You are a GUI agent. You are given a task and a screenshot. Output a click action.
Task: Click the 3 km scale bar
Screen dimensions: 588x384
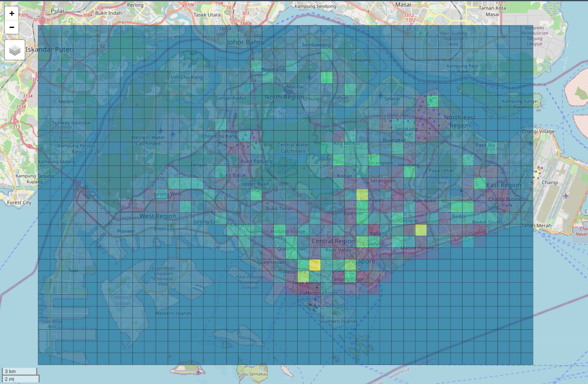(19, 371)
